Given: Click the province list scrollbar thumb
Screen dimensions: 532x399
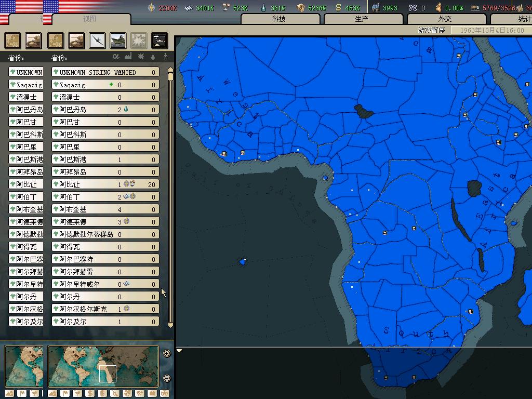Looking at the screenshot, I should pyautogui.click(x=170, y=77).
